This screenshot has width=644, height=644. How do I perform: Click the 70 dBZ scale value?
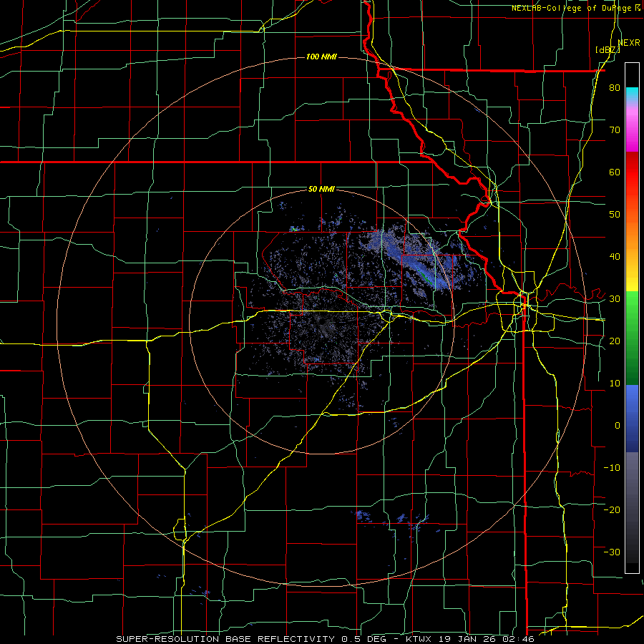[615, 130]
